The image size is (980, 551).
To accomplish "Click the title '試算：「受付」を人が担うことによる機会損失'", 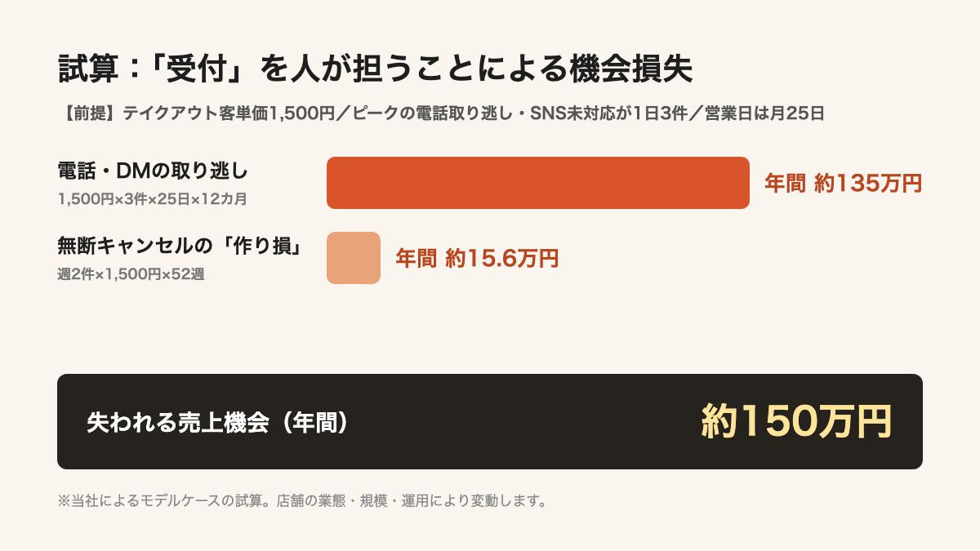I will click(375, 70).
